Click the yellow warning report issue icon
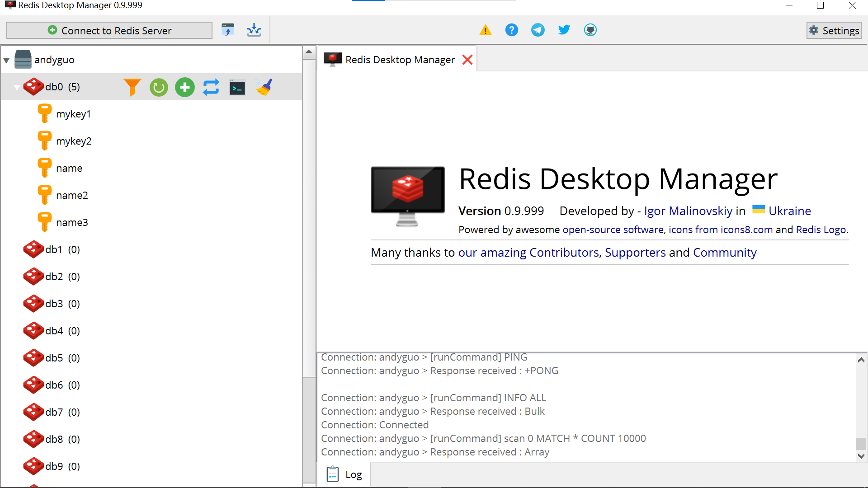Screen dimensions: 868x488 point(486,30)
